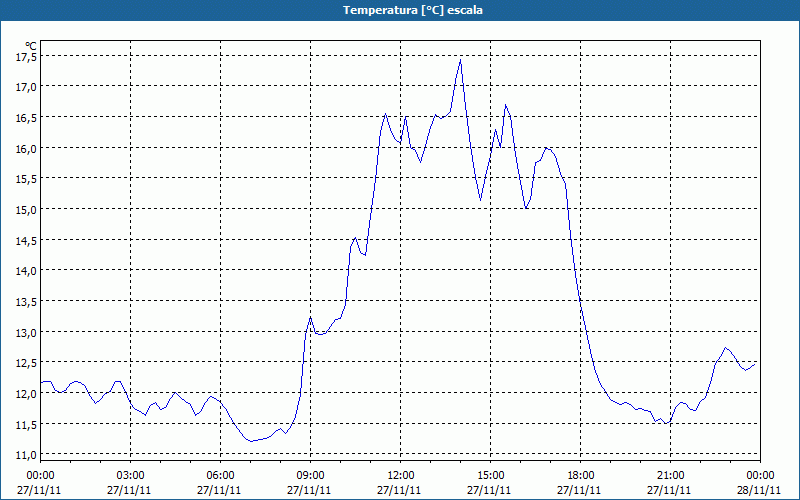Click the 21:00 time axis label
800x500 pixels.
pyautogui.click(x=670, y=476)
